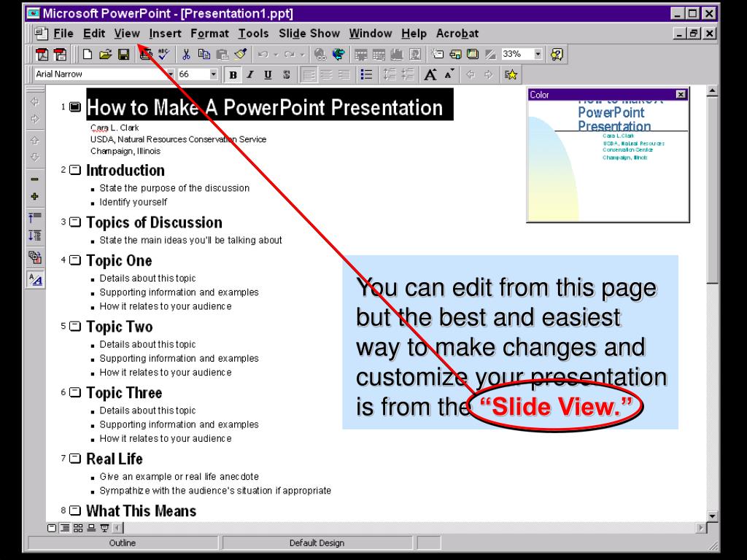
Task: Select the Format Painter brush
Action: click(x=241, y=54)
